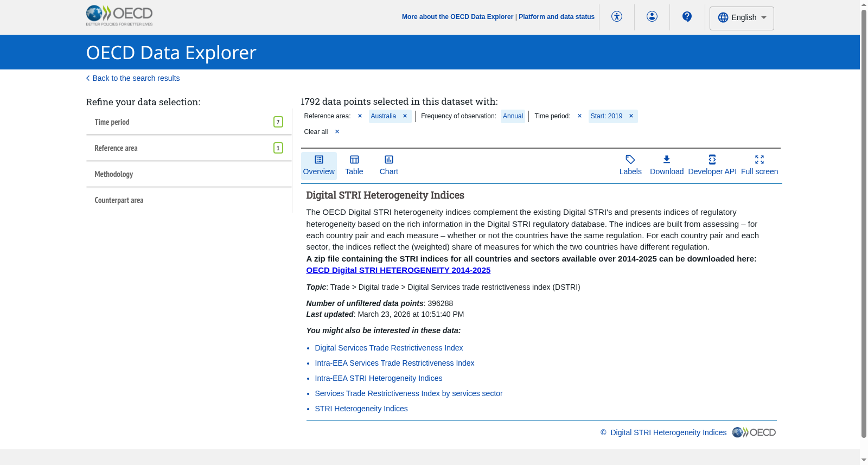Click the Time period count badge 7
The image size is (868, 465).
pos(278,122)
